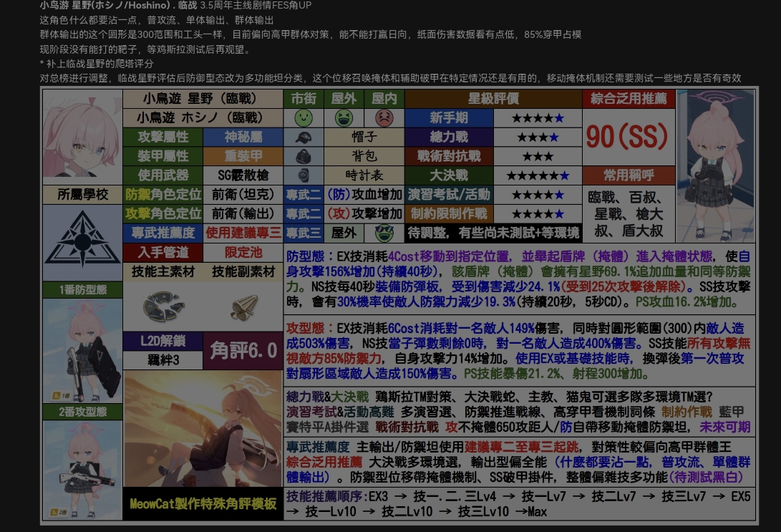The width and height of the screenshot is (781, 532).
Task: Click the 小鳥遊 ホシノ（臨戰）Japanese name cell
Action: (x=203, y=118)
